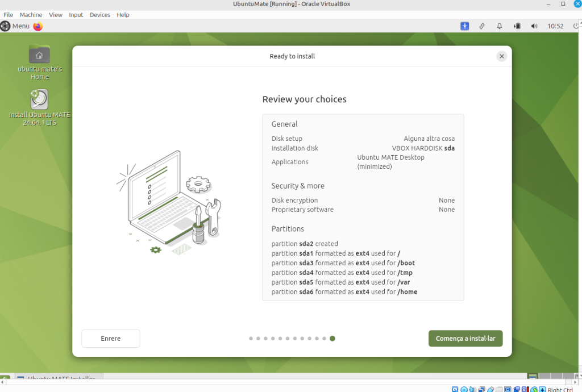The height and width of the screenshot is (392, 582).
Task: Select Ubuntu MATE Installer in taskbar
Action: pyautogui.click(x=60, y=378)
